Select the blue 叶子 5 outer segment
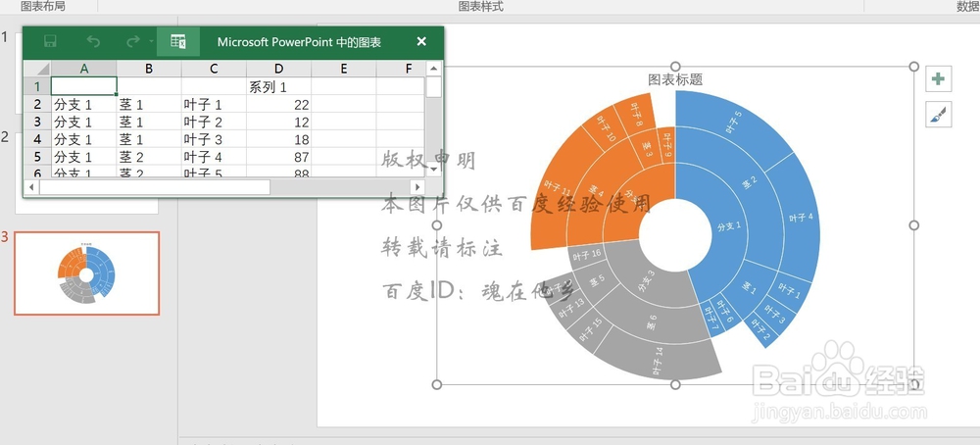The image size is (980, 445). [732, 122]
